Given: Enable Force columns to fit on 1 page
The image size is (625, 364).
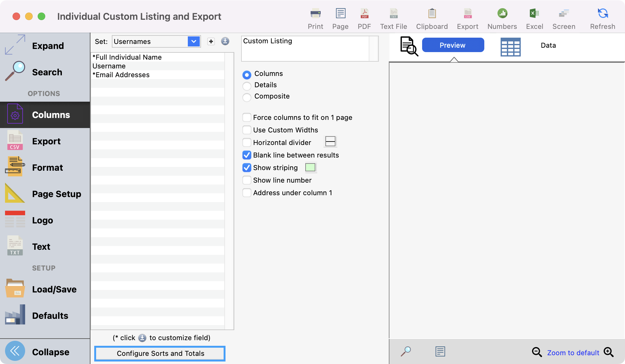Looking at the screenshot, I should coord(247,117).
